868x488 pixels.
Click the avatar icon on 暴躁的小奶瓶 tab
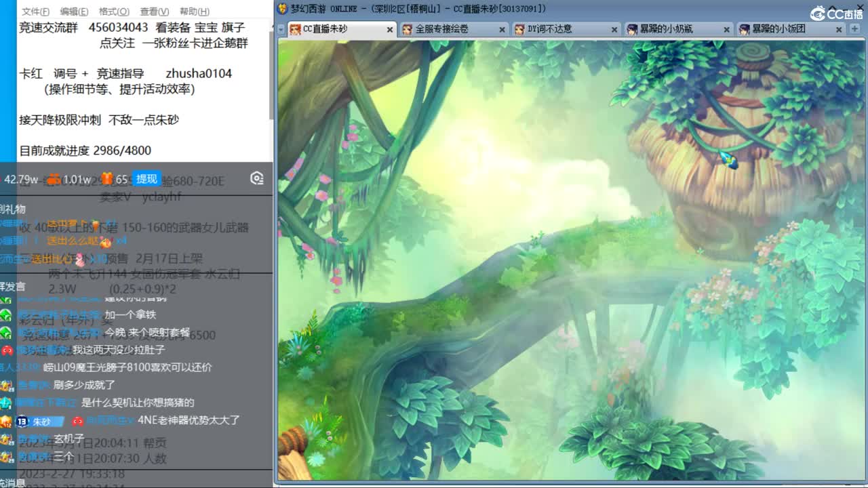(x=632, y=29)
